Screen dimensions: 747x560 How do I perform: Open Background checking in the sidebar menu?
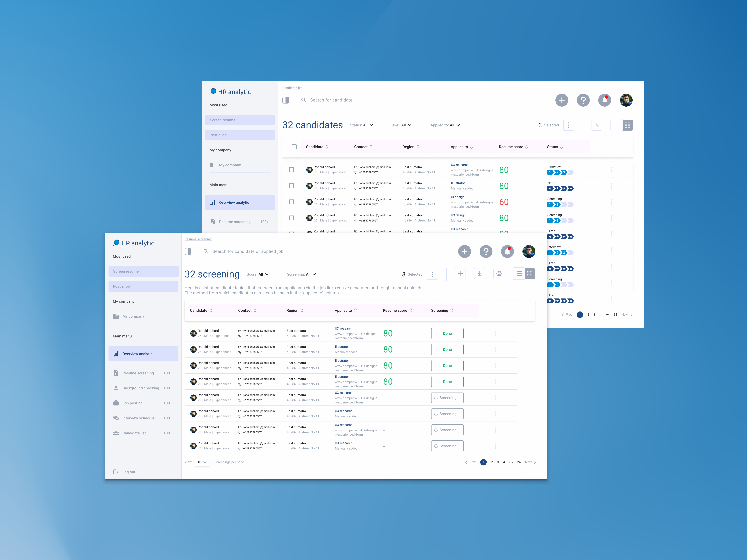141,388
